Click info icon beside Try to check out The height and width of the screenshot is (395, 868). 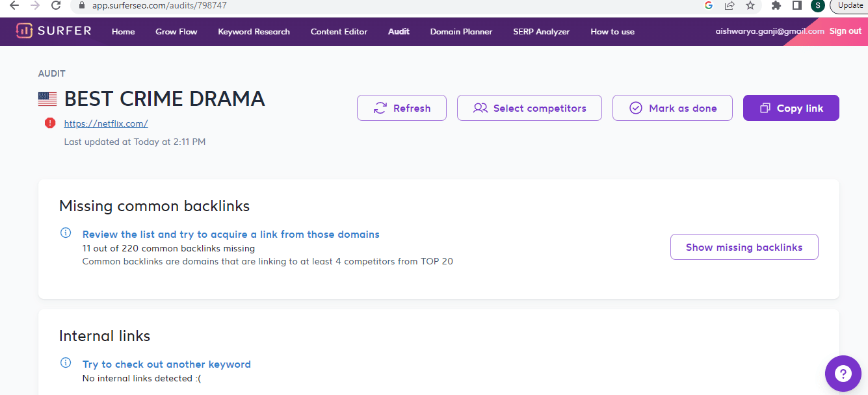[66, 363]
